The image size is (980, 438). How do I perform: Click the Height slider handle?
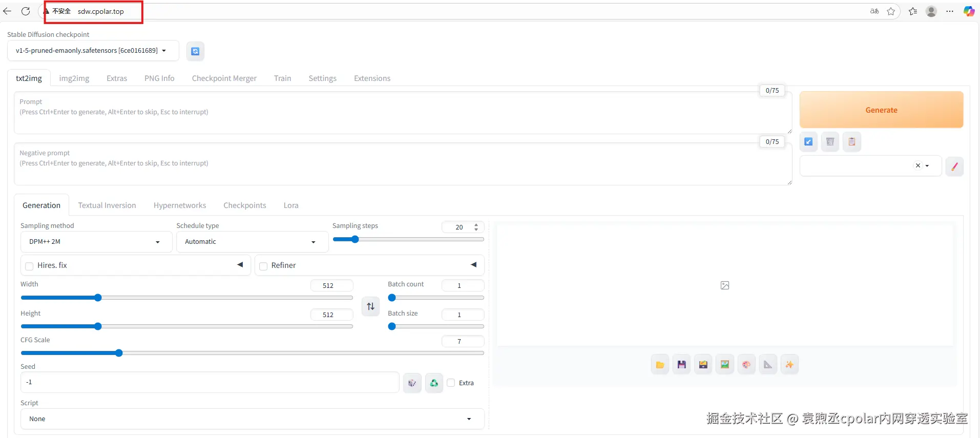pyautogui.click(x=98, y=326)
